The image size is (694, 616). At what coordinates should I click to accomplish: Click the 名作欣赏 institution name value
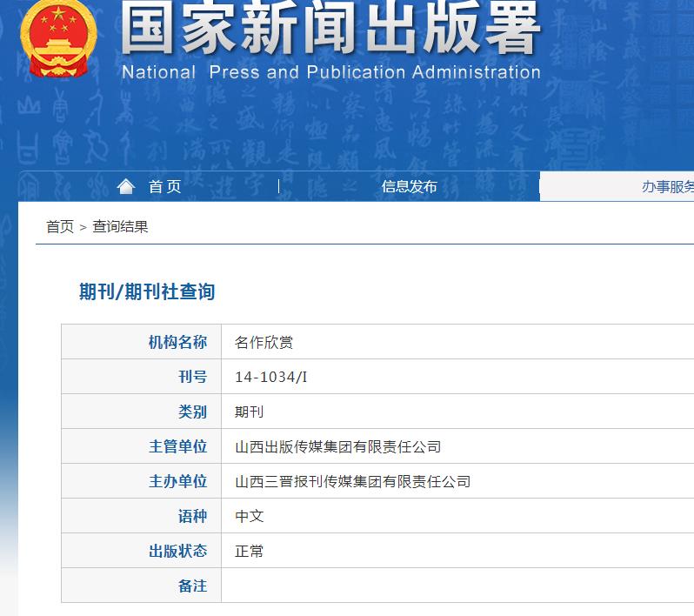tap(264, 342)
